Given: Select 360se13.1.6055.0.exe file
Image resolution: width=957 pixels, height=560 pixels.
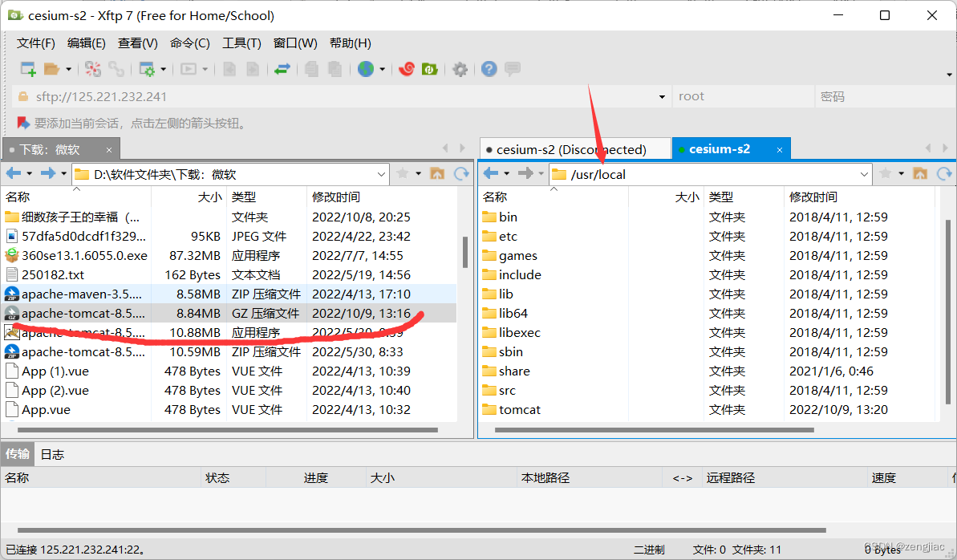Looking at the screenshot, I should pyautogui.click(x=229, y=256).
